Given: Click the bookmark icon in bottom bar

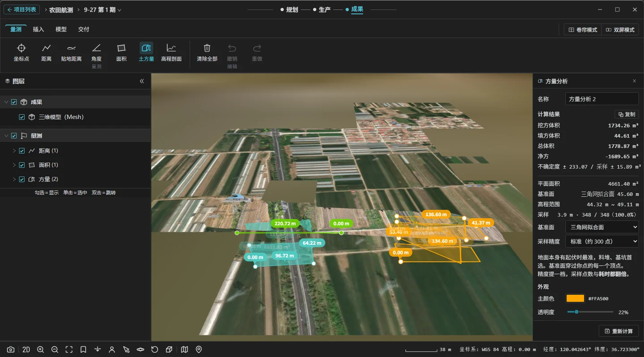Looking at the screenshot, I should click(83, 349).
